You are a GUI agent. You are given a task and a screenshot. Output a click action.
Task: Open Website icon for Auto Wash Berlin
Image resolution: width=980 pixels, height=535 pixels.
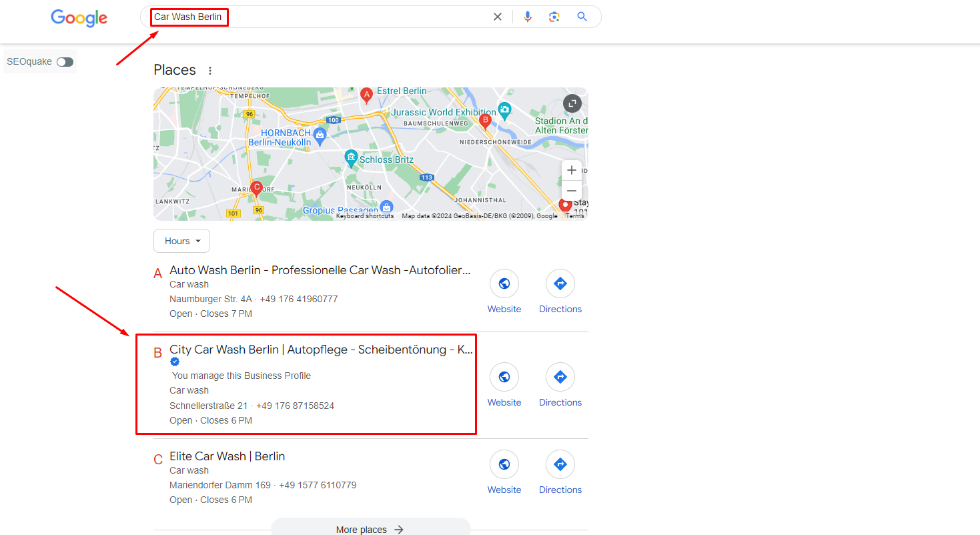[504, 284]
